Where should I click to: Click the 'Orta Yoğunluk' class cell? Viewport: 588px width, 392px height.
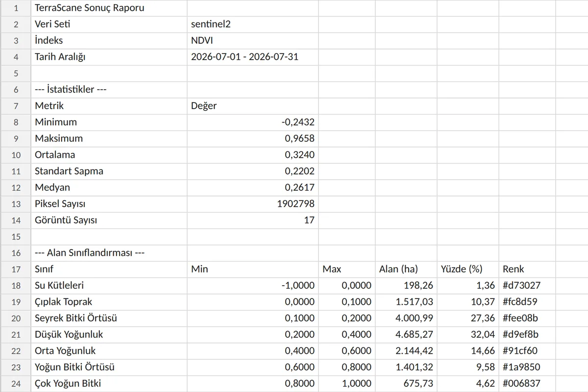coord(109,351)
